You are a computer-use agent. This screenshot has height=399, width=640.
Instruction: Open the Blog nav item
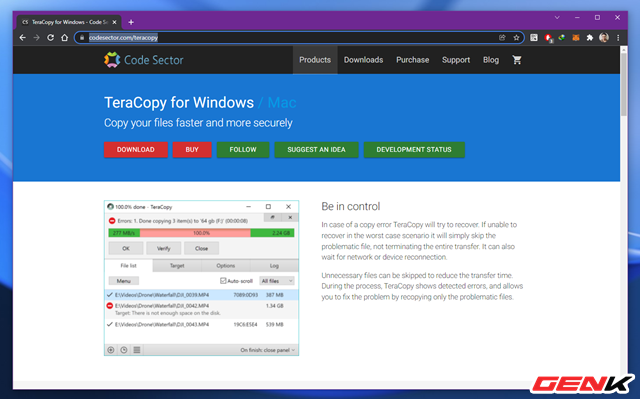[491, 60]
